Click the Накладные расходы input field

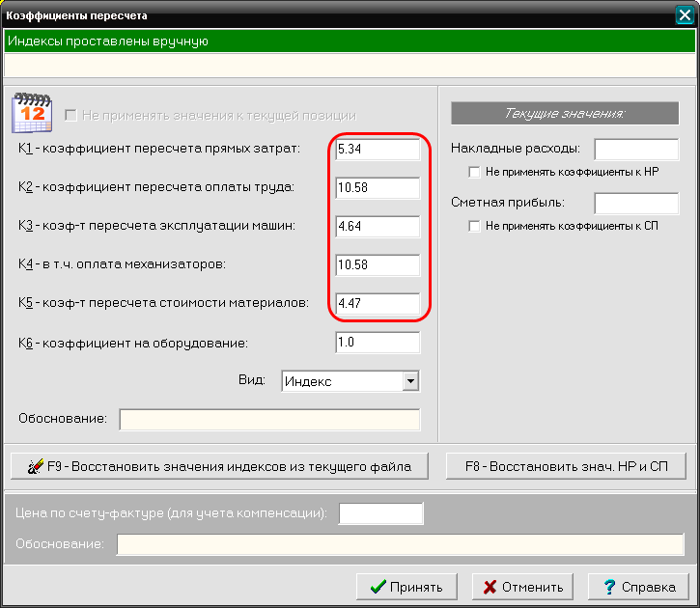[636, 149]
